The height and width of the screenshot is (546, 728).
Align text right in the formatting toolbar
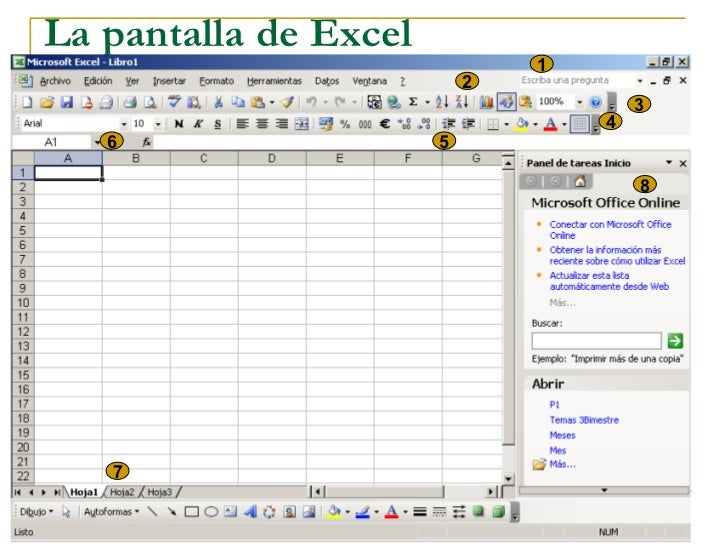coord(282,124)
